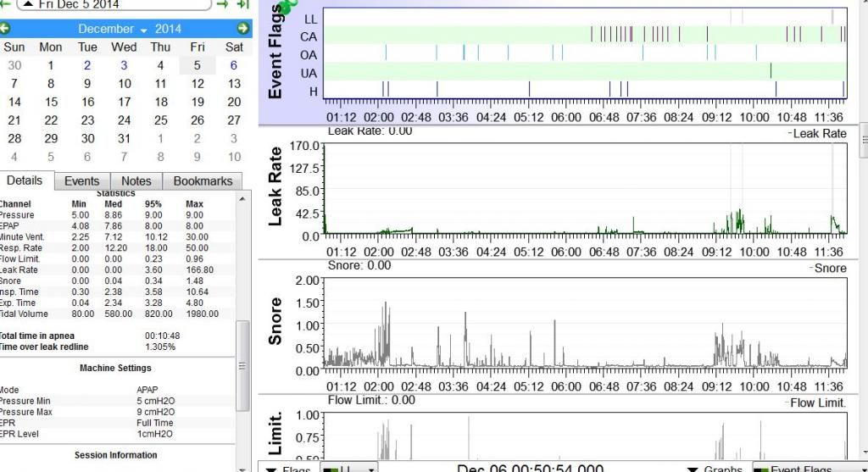Select December 1 in the calendar
Image resolution: width=868 pixels, height=472 pixels.
pyautogui.click(x=50, y=65)
